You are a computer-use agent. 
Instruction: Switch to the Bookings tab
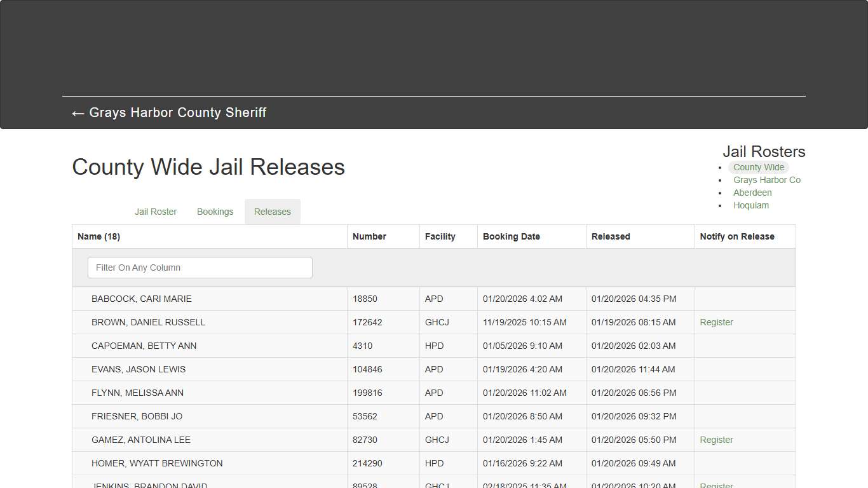tap(215, 212)
